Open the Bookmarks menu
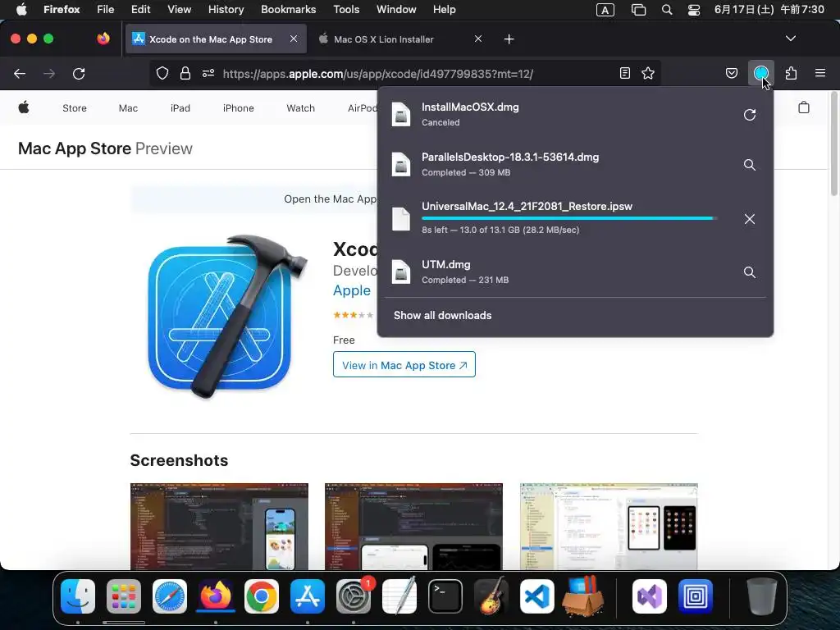 pyautogui.click(x=288, y=10)
